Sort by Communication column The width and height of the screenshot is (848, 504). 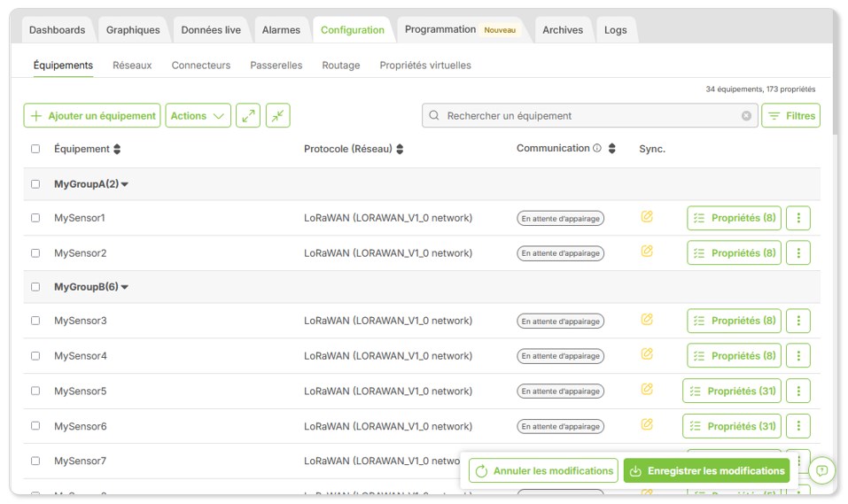point(611,148)
